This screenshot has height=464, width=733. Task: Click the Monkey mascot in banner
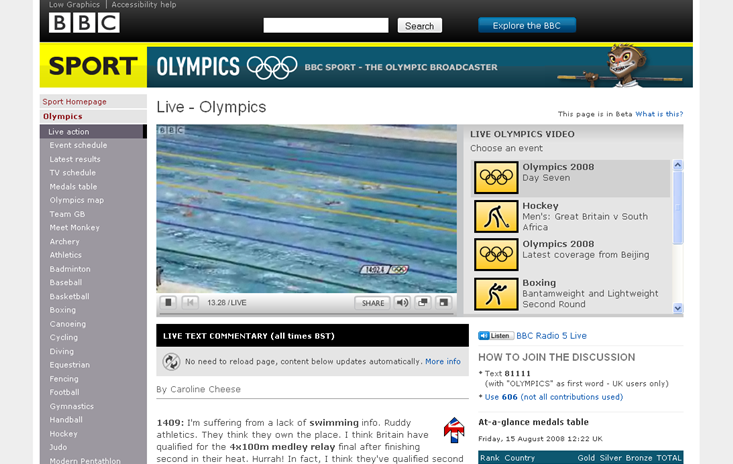[625, 65]
